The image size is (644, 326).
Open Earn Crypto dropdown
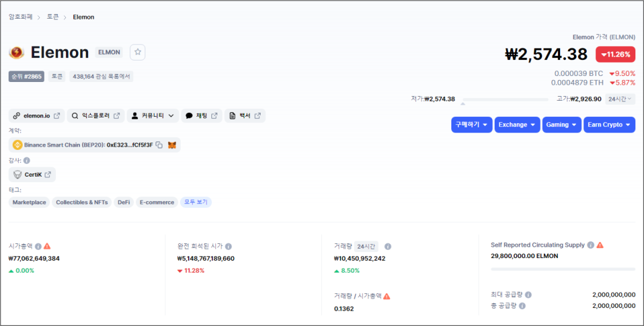click(609, 125)
